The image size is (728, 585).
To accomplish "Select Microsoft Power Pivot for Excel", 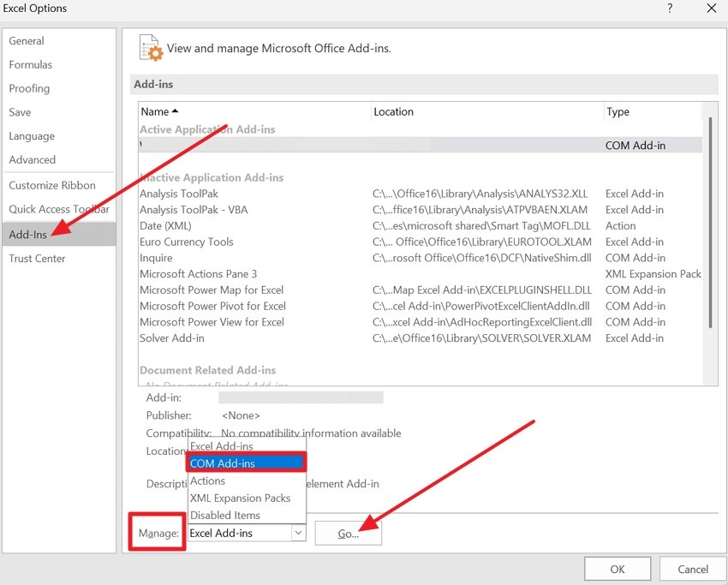I will click(421, 306).
